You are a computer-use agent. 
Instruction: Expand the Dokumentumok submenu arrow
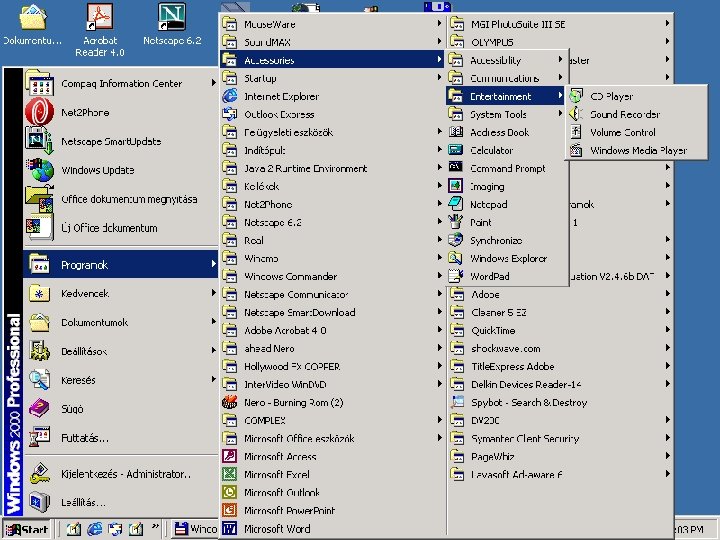[x=214, y=321]
